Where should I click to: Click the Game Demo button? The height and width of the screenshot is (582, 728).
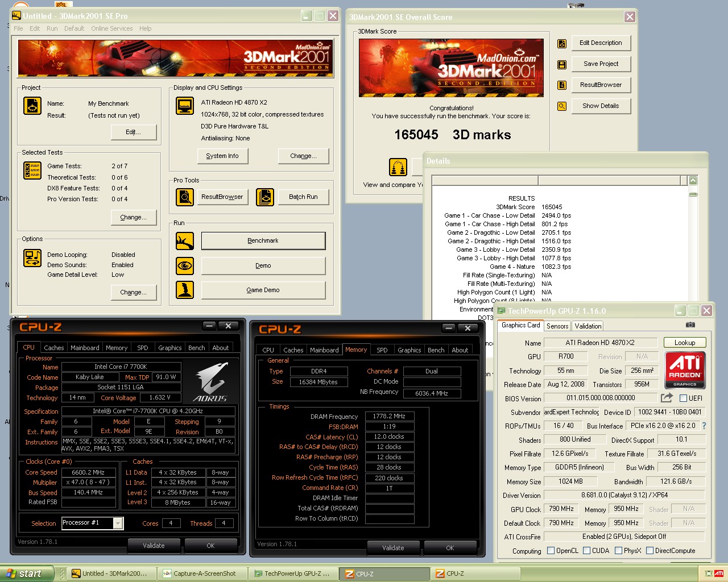point(263,290)
